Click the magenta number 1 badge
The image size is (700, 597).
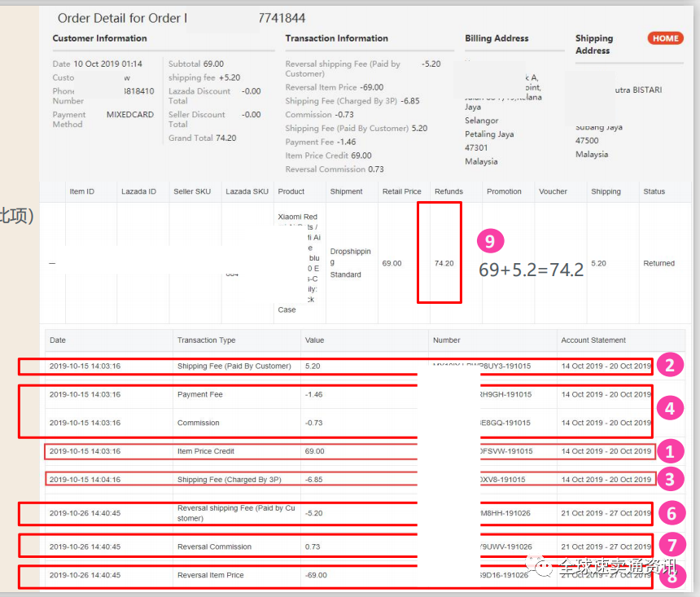click(x=669, y=450)
